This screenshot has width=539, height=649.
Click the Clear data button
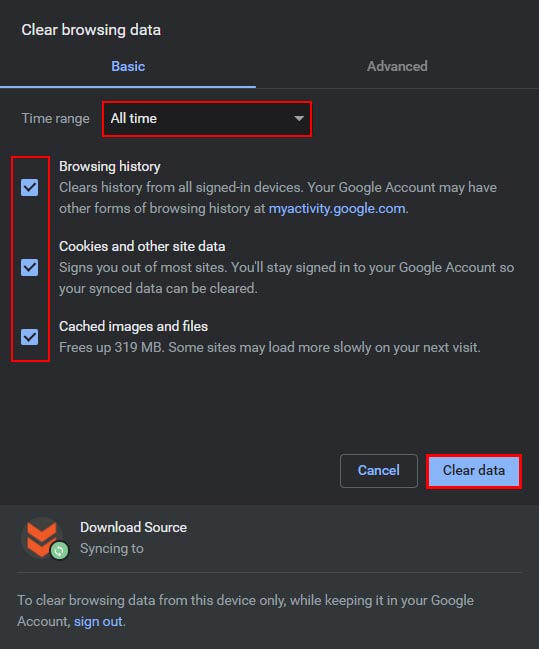click(474, 471)
